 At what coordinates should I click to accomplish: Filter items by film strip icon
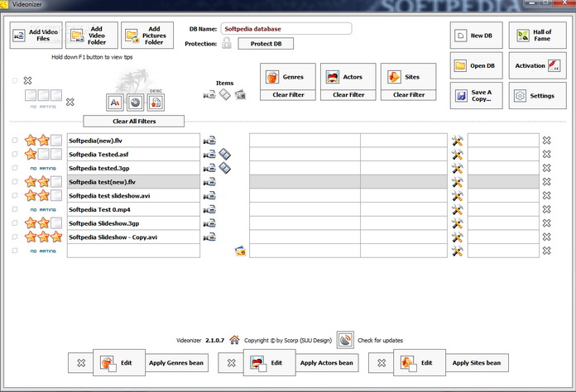pyautogui.click(x=225, y=95)
